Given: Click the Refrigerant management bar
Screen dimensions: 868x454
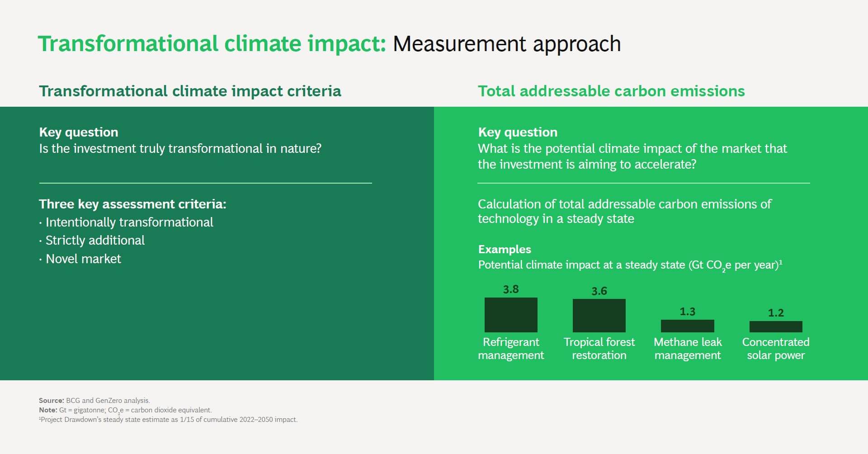Looking at the screenshot, I should [511, 315].
